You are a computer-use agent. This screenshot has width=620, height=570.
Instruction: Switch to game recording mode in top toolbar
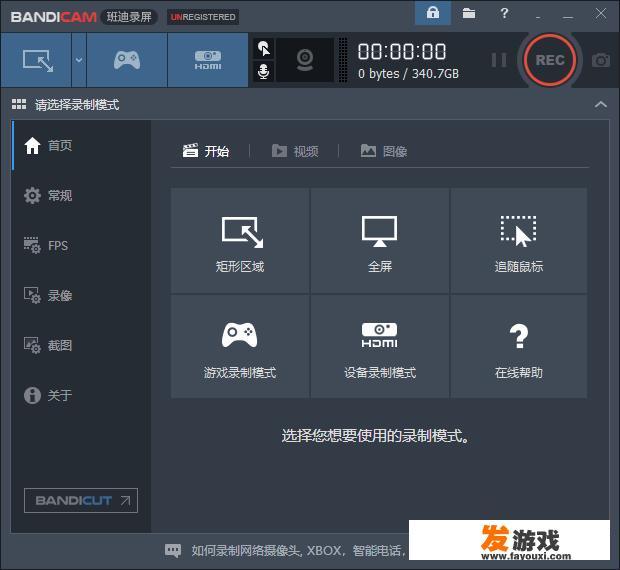[127, 60]
